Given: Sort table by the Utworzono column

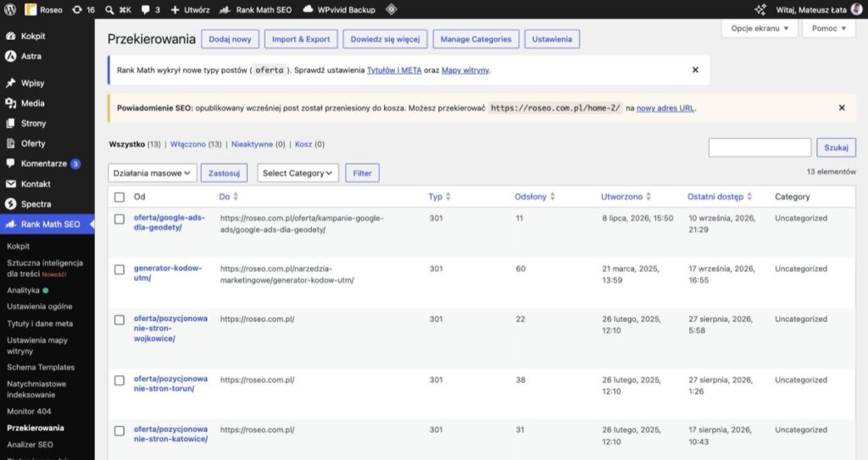Looking at the screenshot, I should (x=626, y=197).
